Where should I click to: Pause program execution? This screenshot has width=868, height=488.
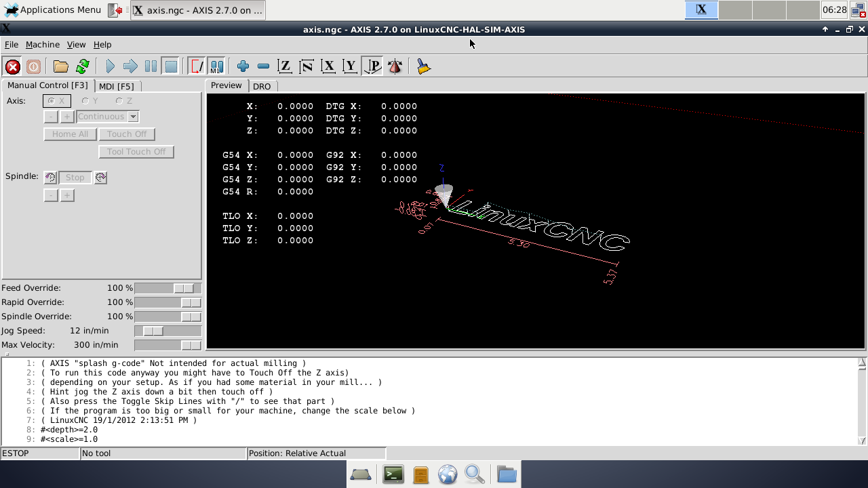point(151,66)
